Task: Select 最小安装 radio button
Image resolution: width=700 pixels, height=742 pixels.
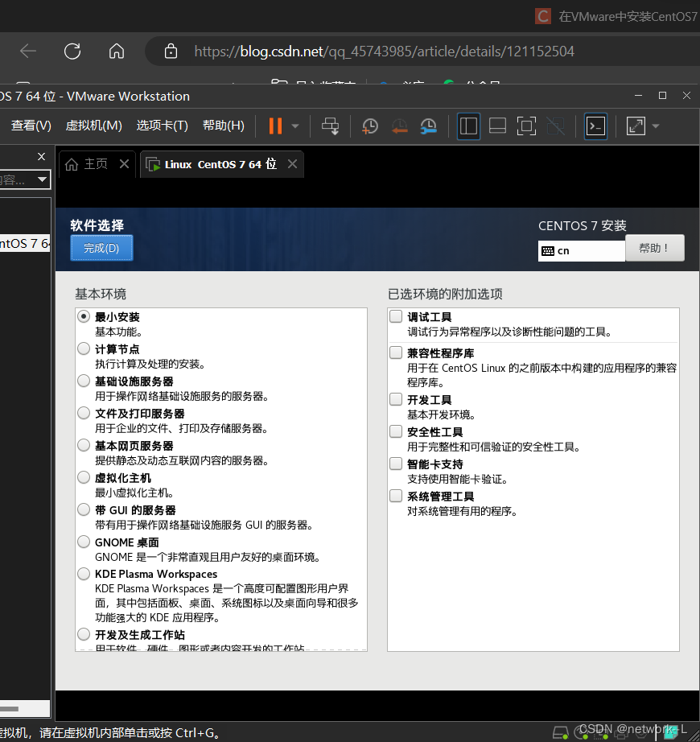Action: coord(84,316)
